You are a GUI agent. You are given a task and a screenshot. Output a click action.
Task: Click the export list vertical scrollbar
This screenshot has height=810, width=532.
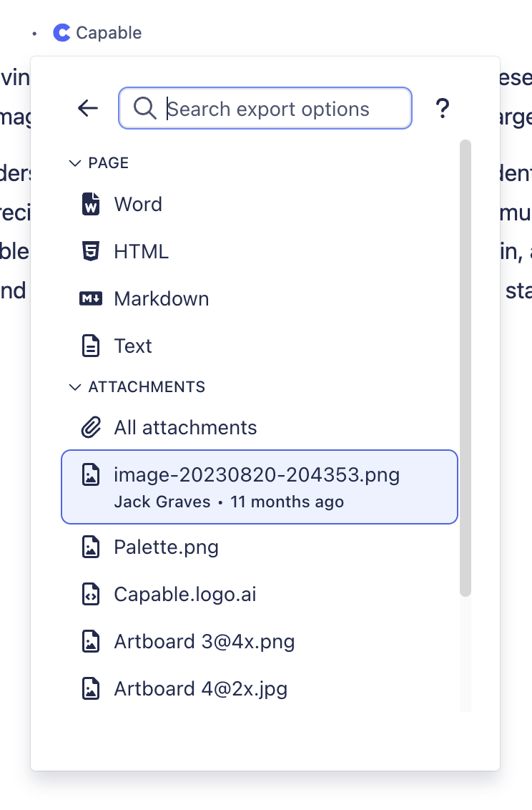(465, 368)
